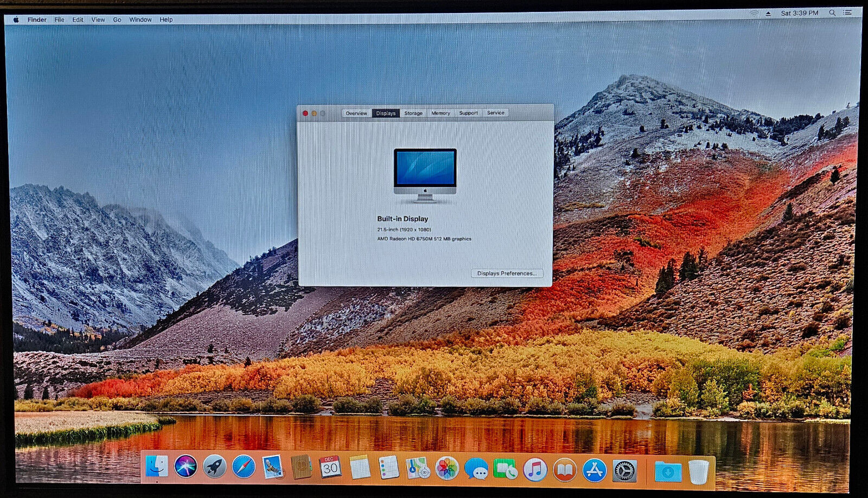Click the Spotlight search magnifier
This screenshot has width=868, height=498.
tap(832, 12)
